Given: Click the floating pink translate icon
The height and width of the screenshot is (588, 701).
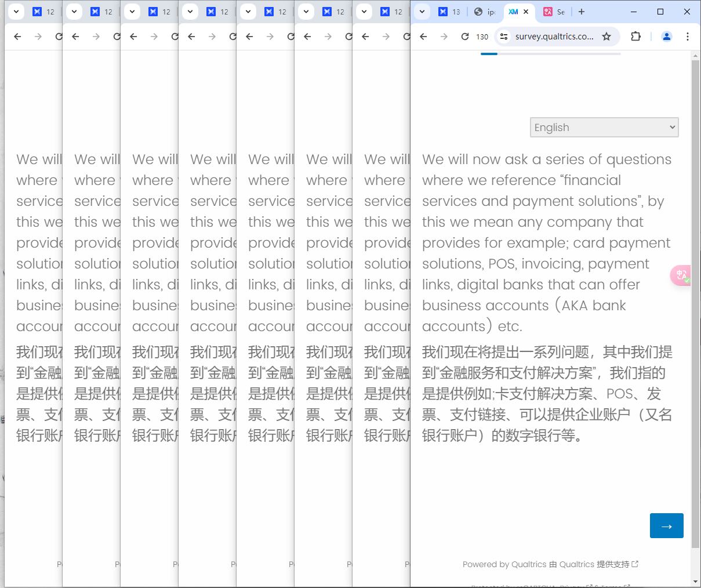Looking at the screenshot, I should coord(681,275).
